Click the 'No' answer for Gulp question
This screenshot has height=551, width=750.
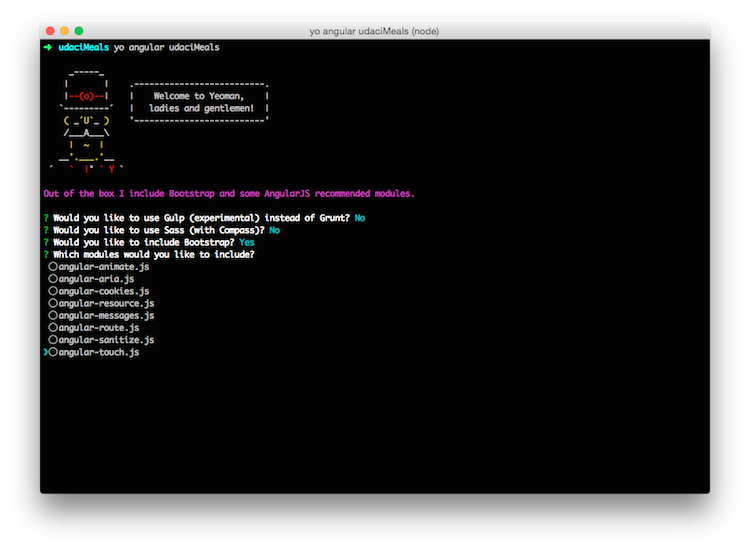(x=360, y=217)
